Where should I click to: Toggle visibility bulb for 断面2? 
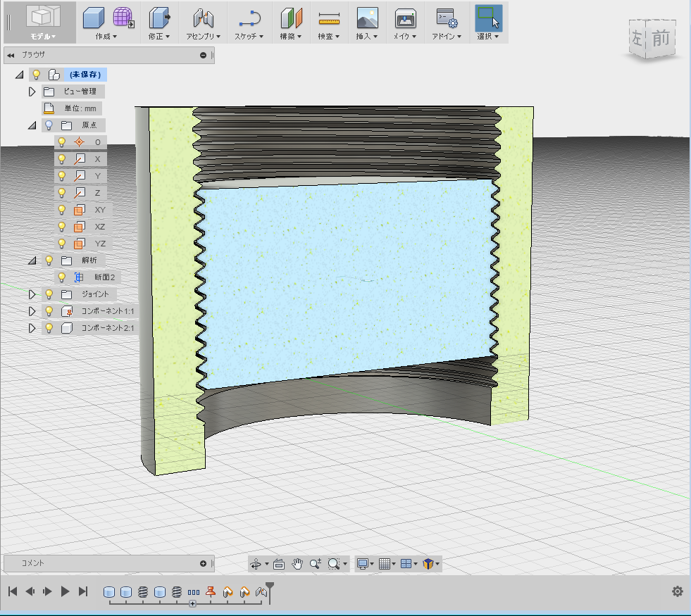coord(62,277)
